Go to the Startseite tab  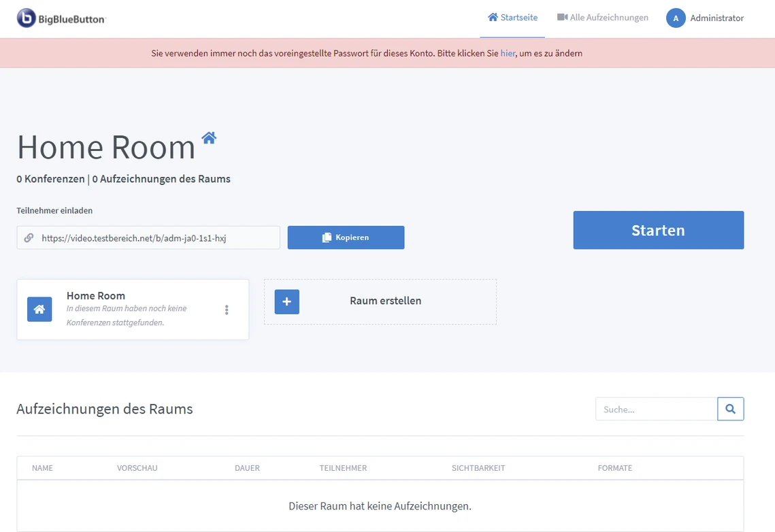[x=512, y=18]
